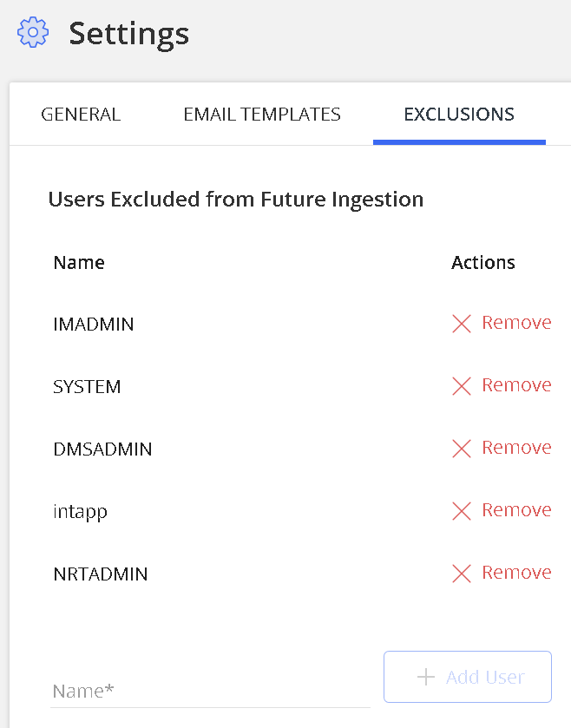The image size is (571, 728).
Task: Click the red X icon beside SYSTEM
Action: (462, 386)
